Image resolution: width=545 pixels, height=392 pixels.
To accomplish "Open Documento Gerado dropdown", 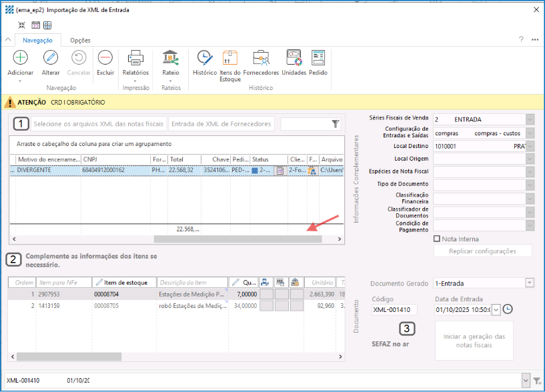I will pos(530,283).
